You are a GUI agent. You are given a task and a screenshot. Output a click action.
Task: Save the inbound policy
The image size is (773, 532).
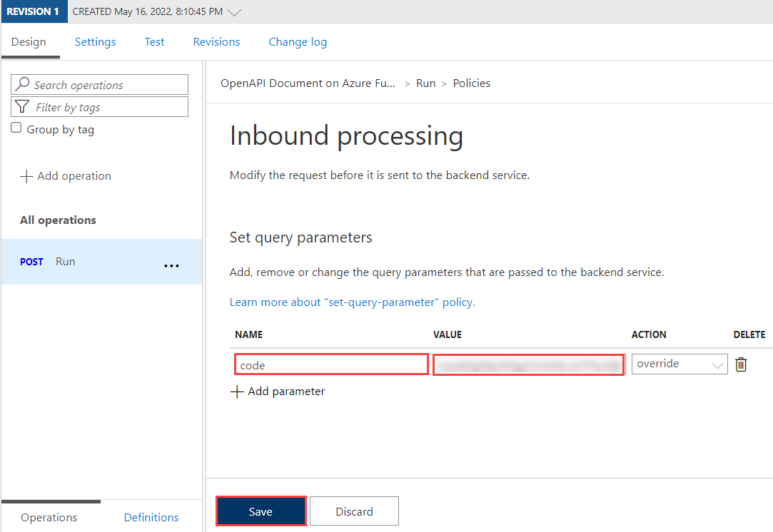[x=261, y=511]
